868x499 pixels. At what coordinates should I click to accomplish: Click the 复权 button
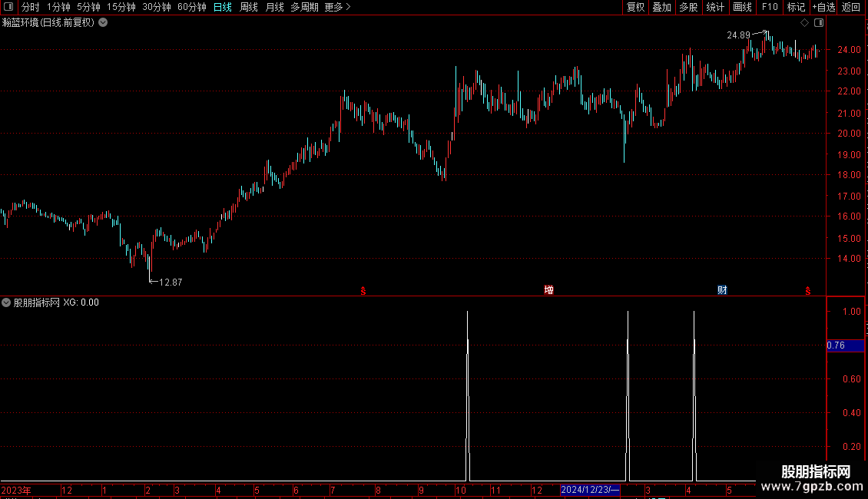[x=635, y=7]
